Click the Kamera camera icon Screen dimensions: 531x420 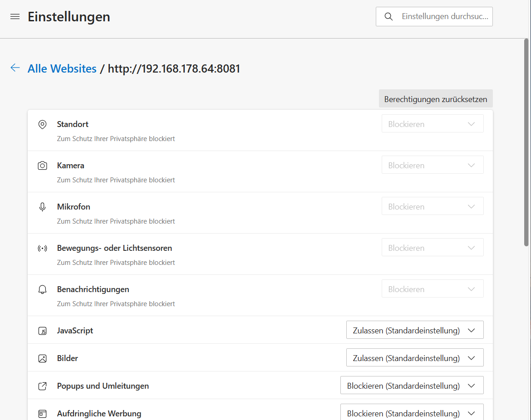coord(42,166)
